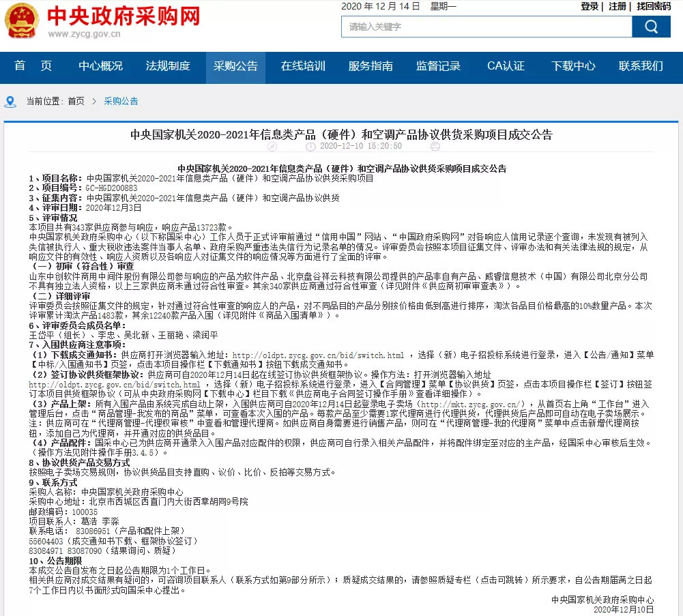
Task: Open 服务指南 navigation item
Action: tap(370, 66)
